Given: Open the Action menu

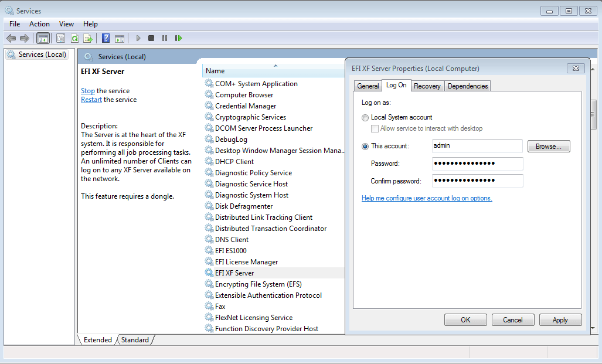Looking at the screenshot, I should click(39, 24).
